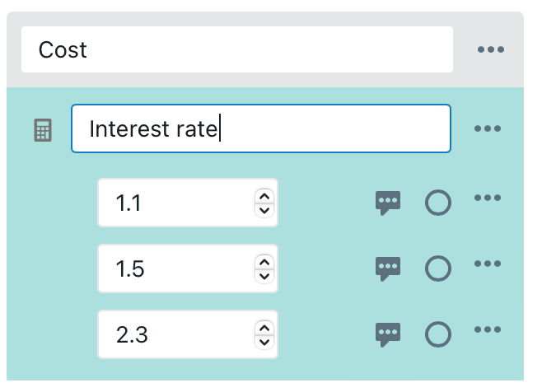Open comment bubble for value 2.3

[x=388, y=334]
